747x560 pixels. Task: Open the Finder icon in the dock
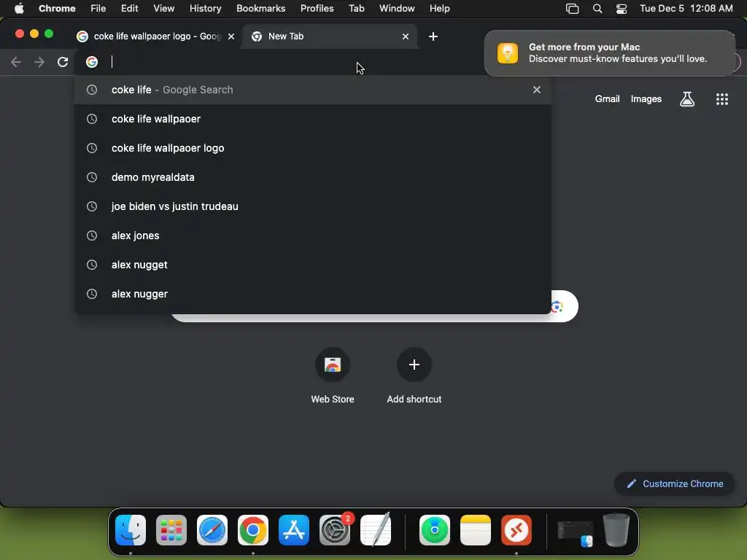[131, 530]
